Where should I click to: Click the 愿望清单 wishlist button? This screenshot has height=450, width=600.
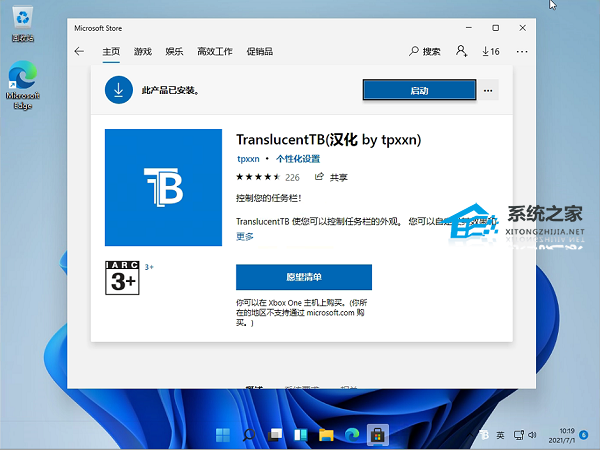(x=303, y=277)
